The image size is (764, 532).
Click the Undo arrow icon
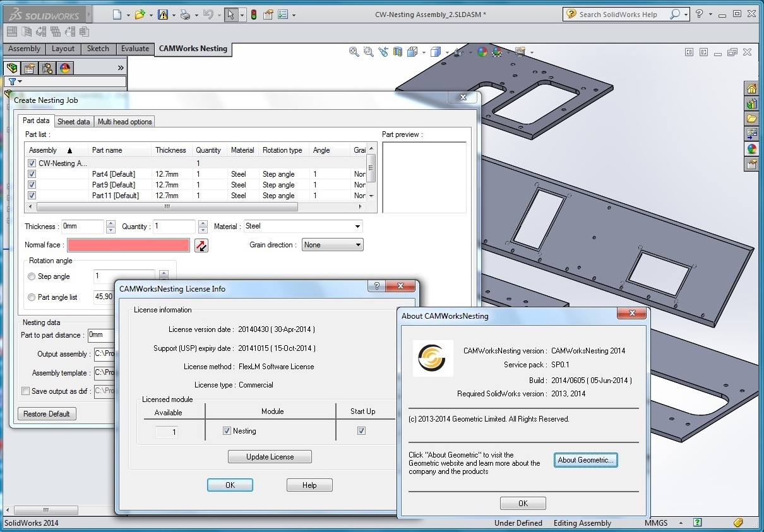tap(208, 15)
